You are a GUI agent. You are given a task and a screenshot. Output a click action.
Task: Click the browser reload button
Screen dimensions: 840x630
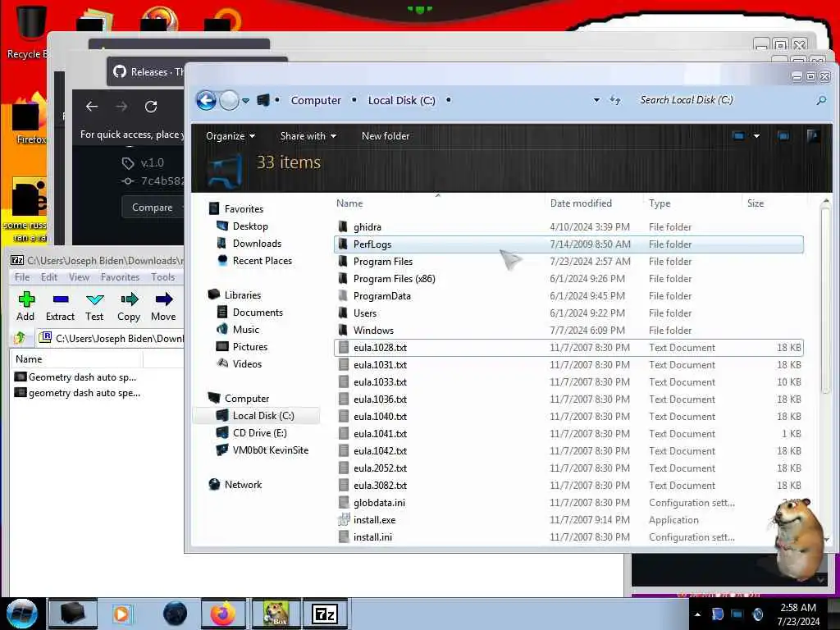tap(151, 107)
